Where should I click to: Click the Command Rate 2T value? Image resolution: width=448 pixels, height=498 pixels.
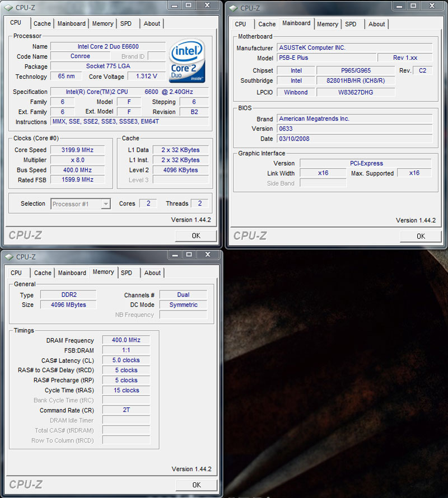[x=126, y=410]
